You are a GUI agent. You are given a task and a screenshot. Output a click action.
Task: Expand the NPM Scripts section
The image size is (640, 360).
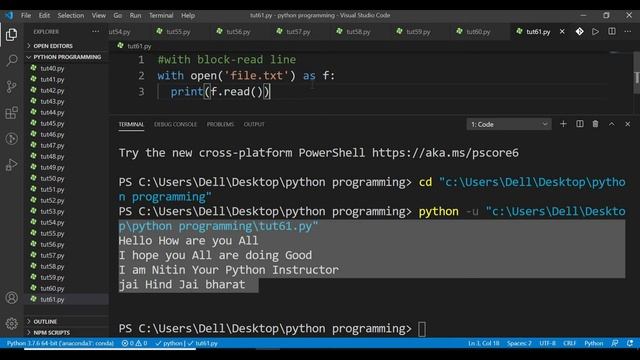point(65,332)
